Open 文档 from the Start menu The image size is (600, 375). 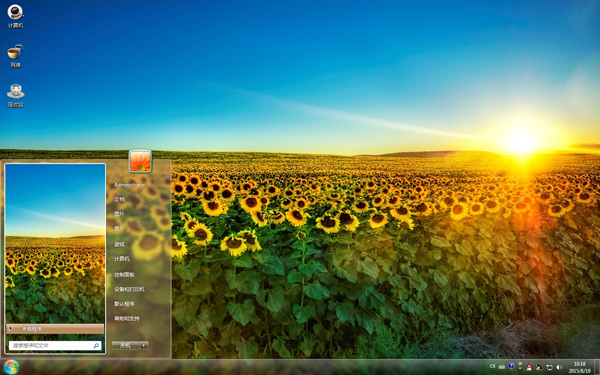click(119, 199)
